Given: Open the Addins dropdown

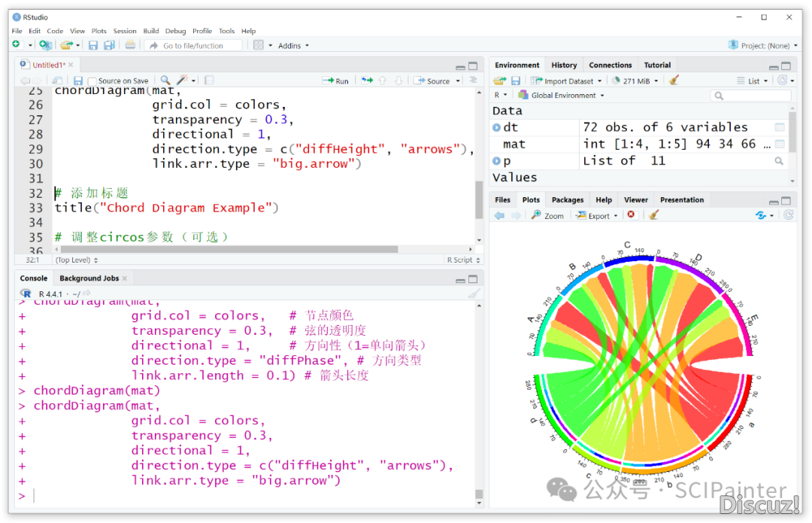Looking at the screenshot, I should tap(293, 46).
